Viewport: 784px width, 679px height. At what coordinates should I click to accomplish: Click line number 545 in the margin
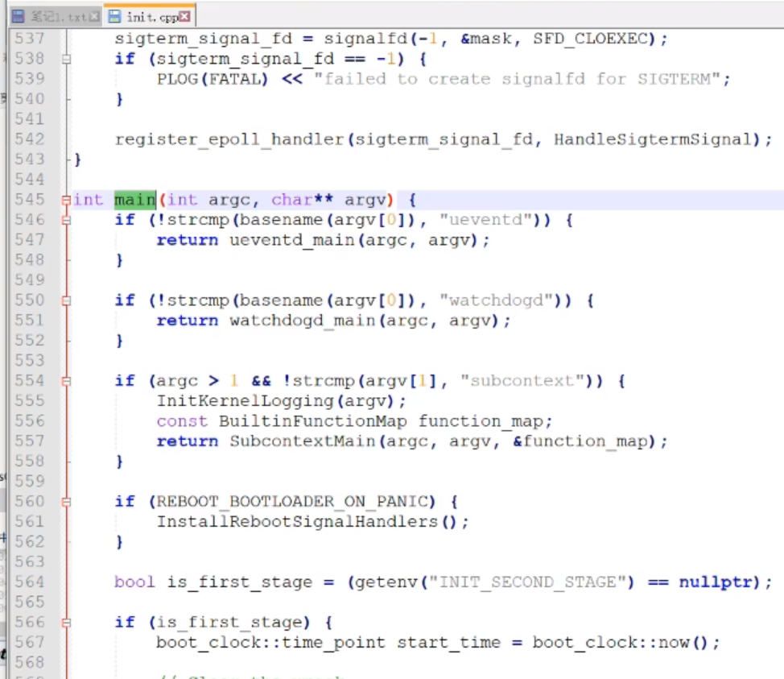click(x=30, y=200)
